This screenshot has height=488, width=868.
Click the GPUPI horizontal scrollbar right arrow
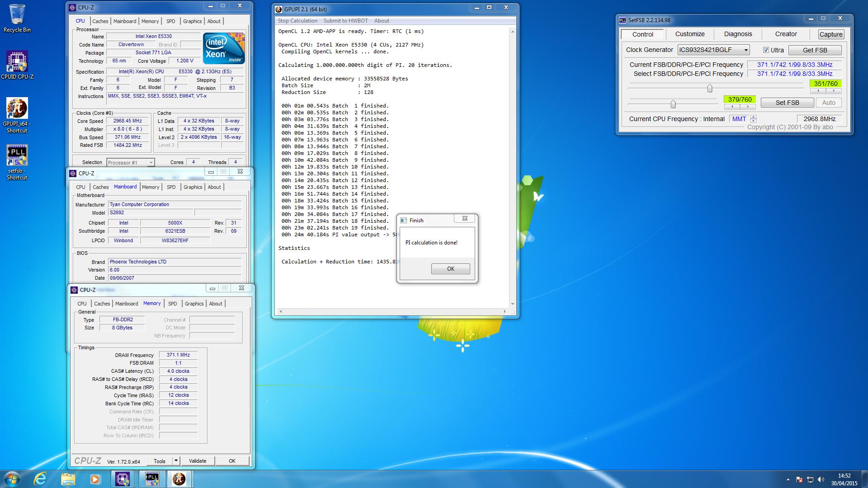[505, 311]
